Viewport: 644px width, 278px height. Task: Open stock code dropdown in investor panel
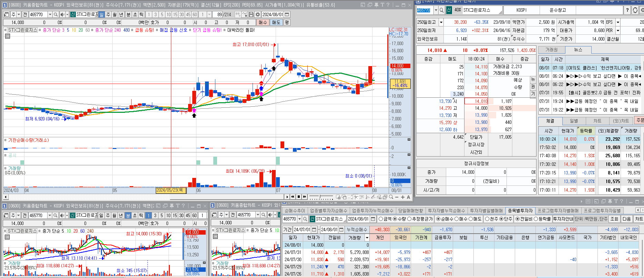coord(299,219)
